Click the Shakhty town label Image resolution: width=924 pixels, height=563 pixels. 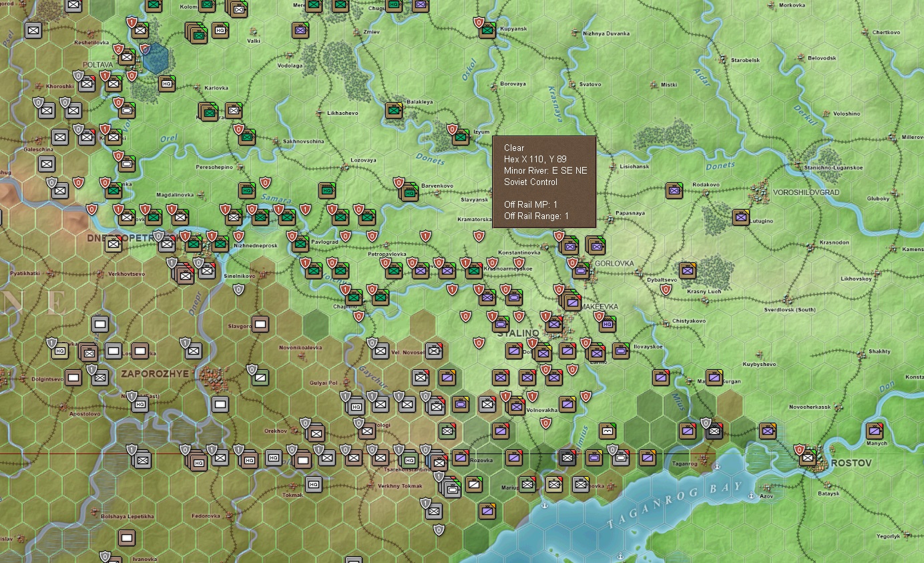(x=879, y=351)
